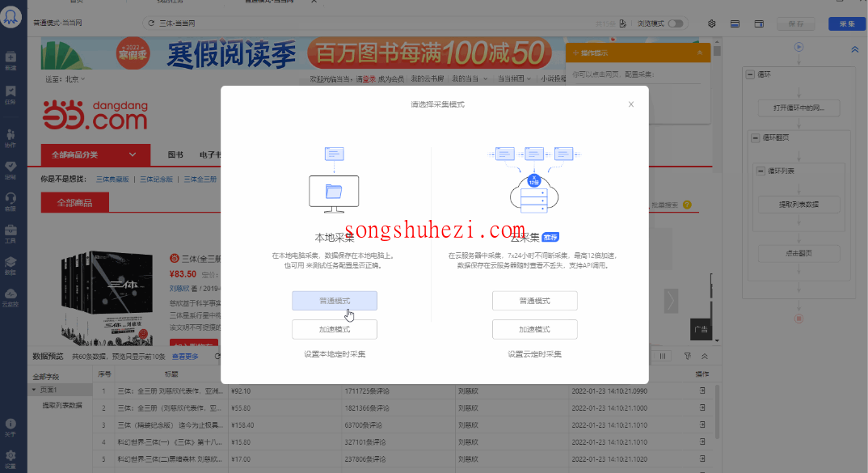Collapse the 页面1 tree node

tap(34, 390)
